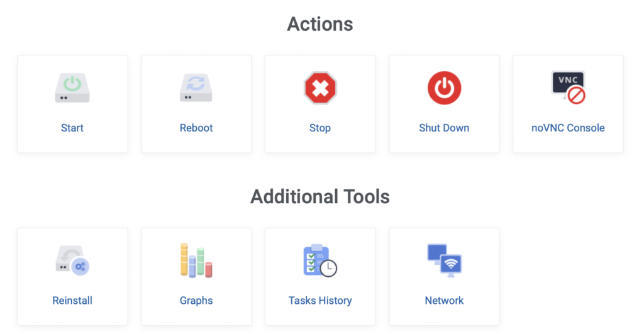Click the Additional Tools section heading
Viewport: 644px width, 334px height.
pyautogui.click(x=320, y=196)
